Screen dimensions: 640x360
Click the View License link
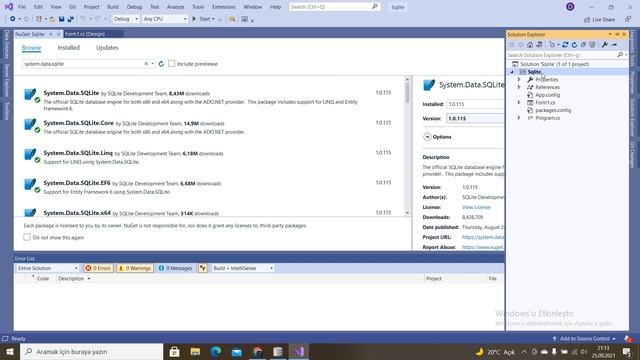[x=476, y=207]
